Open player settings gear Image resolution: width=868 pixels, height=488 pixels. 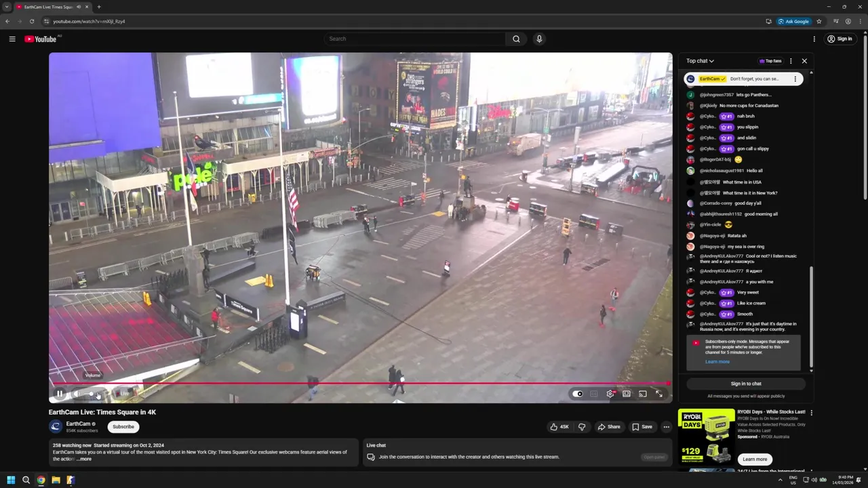coord(610,393)
